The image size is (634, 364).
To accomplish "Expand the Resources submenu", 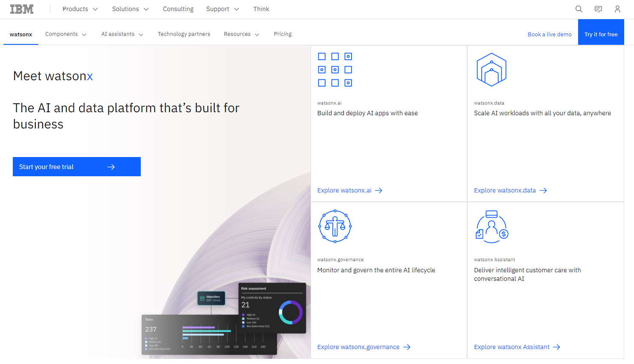I will click(241, 34).
